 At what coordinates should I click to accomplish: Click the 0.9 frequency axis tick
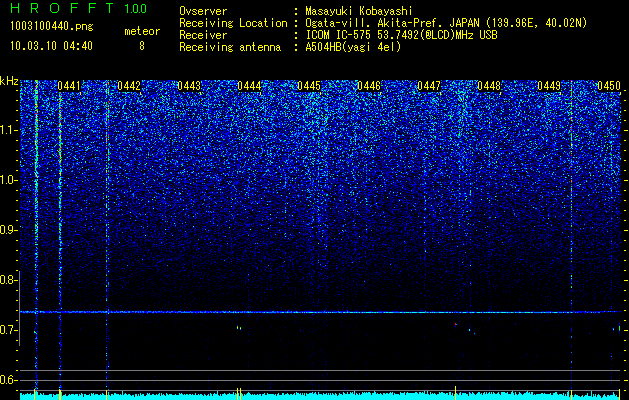coord(8,230)
